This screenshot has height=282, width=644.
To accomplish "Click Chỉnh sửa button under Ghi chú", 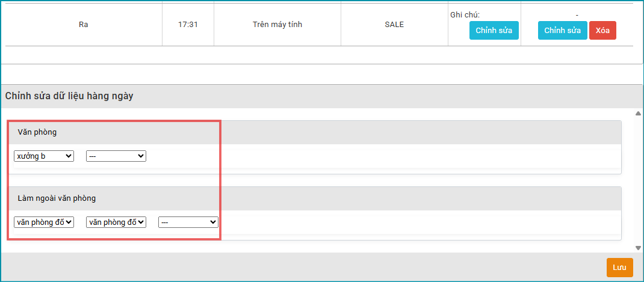I will click(x=494, y=30).
